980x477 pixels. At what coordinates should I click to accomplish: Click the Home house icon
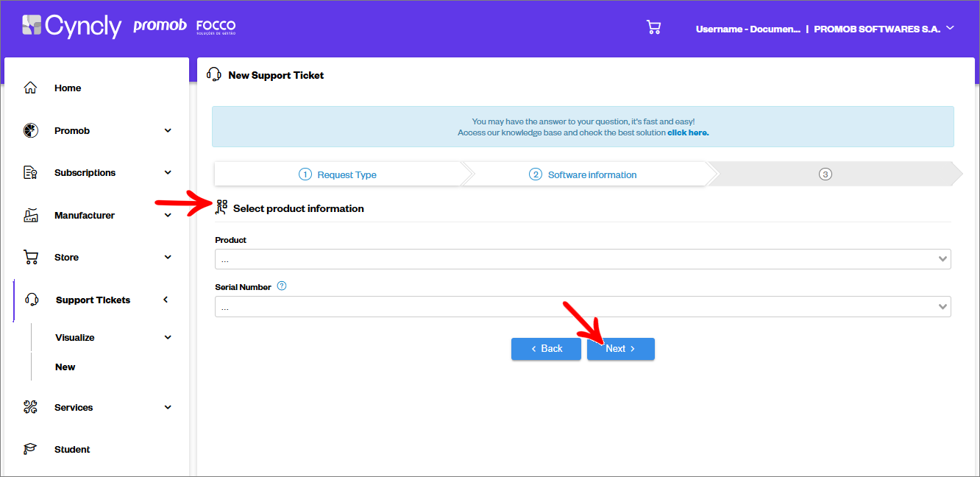(x=30, y=88)
